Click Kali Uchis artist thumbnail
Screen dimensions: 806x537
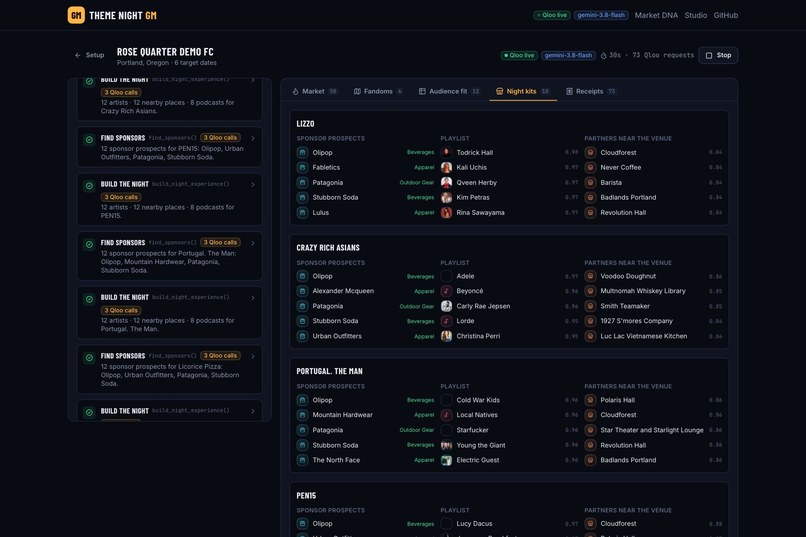tap(446, 168)
